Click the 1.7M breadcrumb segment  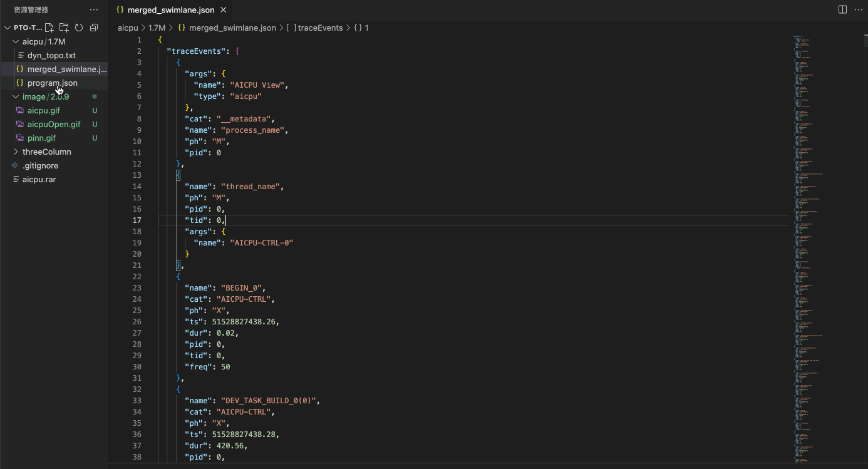[x=157, y=28]
